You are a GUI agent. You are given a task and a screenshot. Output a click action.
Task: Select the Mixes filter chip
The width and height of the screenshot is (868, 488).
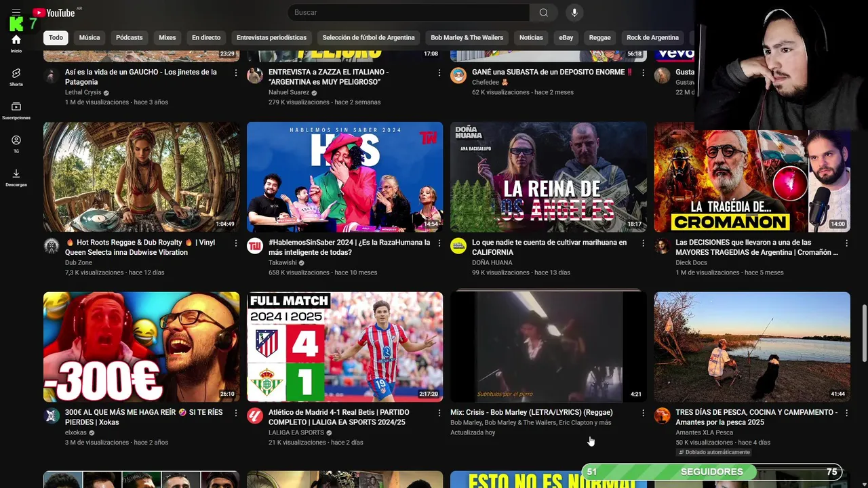pyautogui.click(x=167, y=38)
